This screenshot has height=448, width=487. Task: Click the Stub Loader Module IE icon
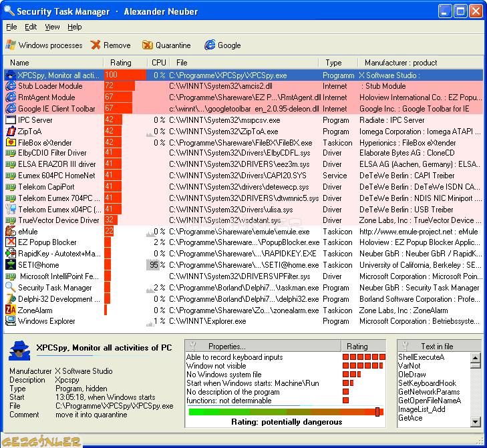(11, 86)
